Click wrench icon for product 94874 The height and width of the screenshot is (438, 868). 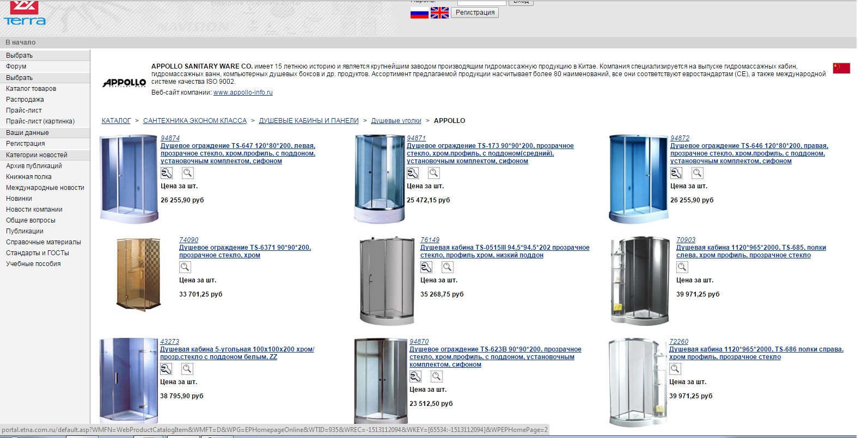point(167,173)
